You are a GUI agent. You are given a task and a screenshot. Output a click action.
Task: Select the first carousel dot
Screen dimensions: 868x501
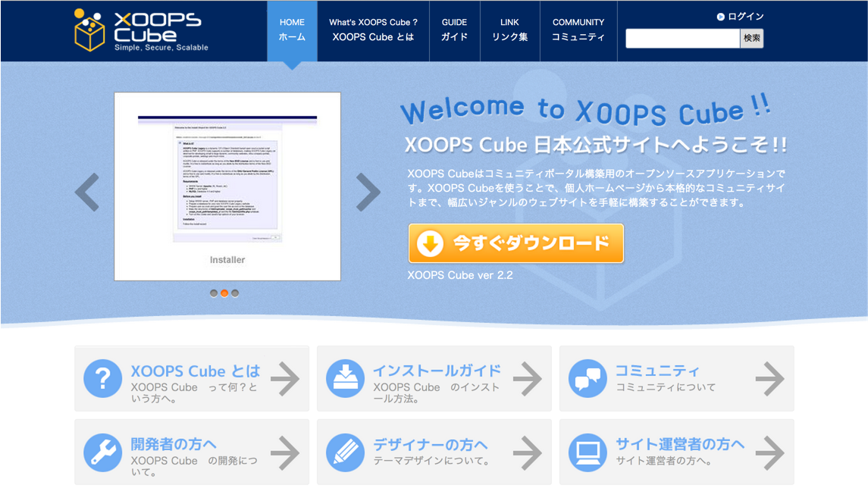tap(214, 293)
